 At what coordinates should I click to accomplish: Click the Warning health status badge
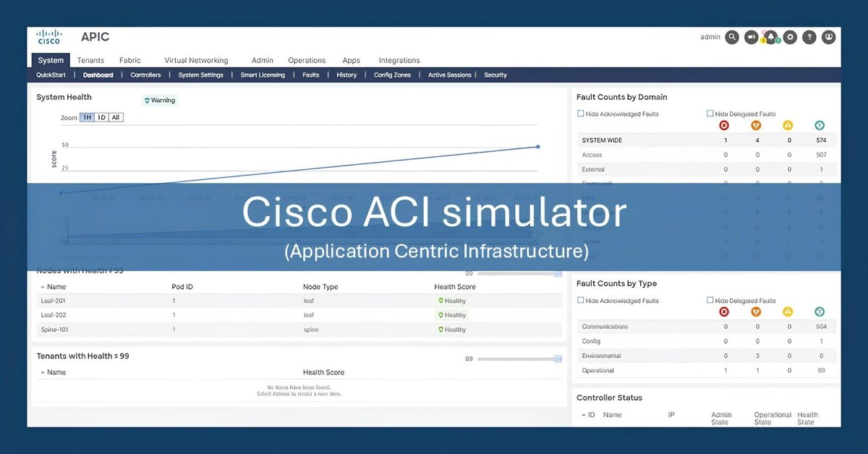[159, 100]
